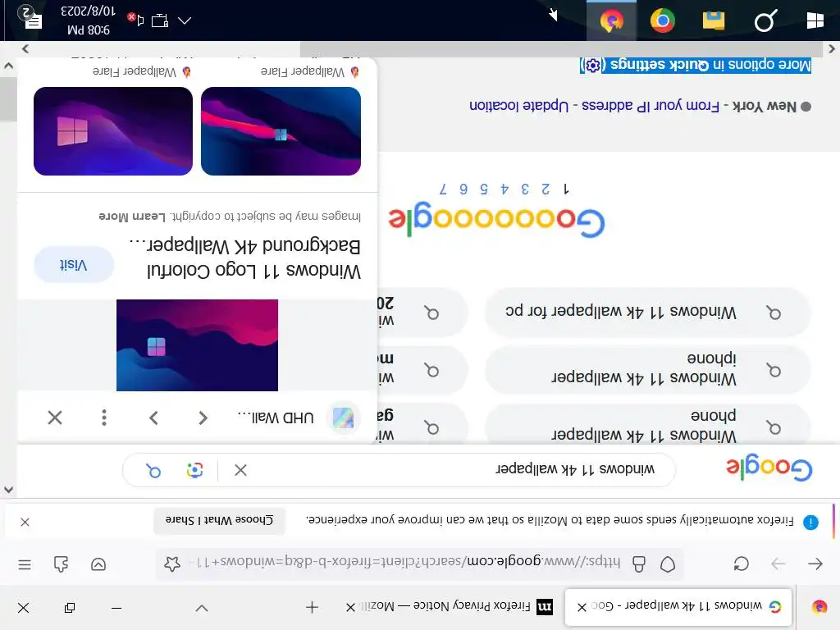Open red-streak blue logo related thumbnail
The height and width of the screenshot is (630, 840).
click(x=281, y=130)
